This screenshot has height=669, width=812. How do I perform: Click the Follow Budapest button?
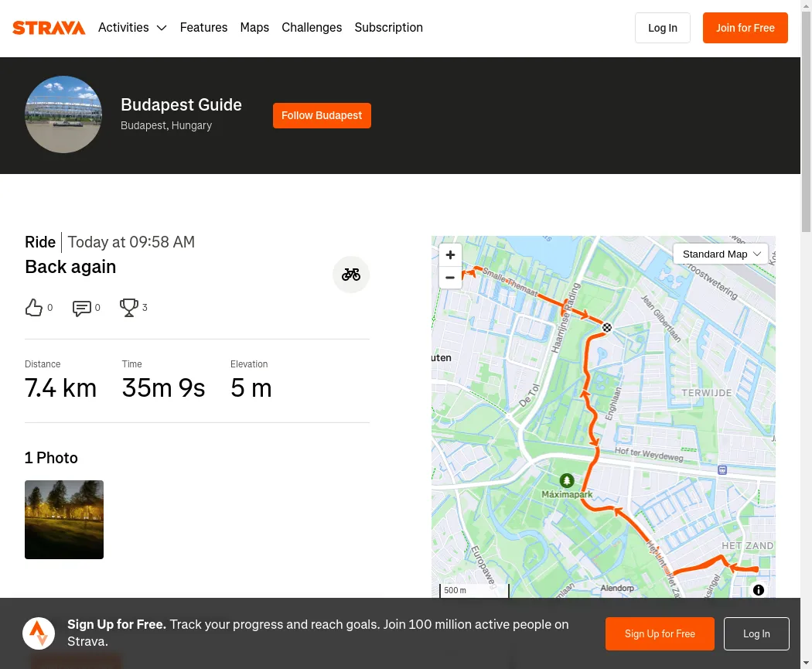click(322, 115)
